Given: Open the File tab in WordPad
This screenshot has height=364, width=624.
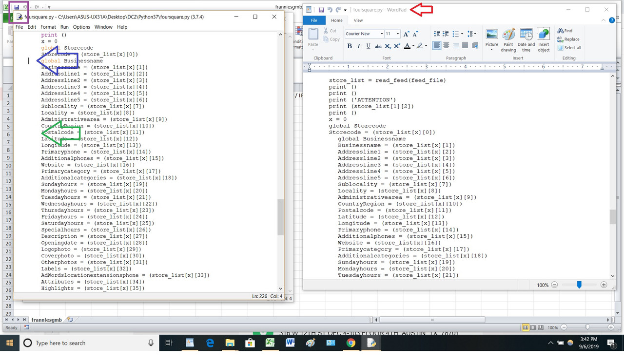Looking at the screenshot, I should pyautogui.click(x=314, y=20).
